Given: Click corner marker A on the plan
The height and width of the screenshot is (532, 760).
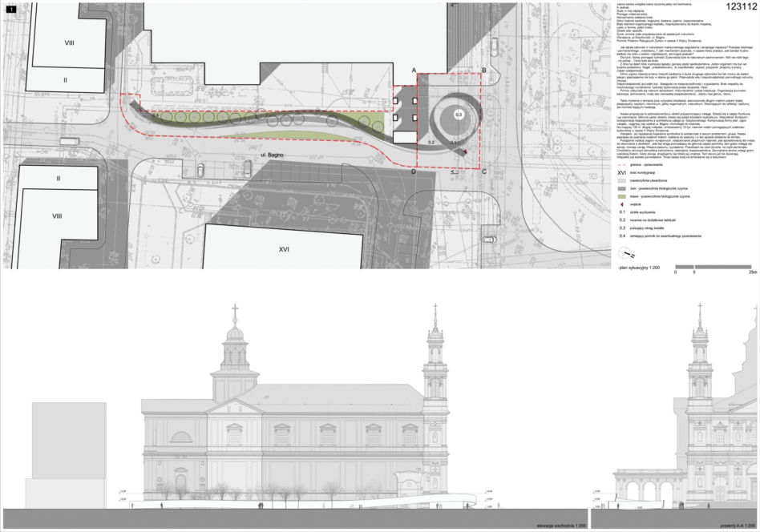Looking at the screenshot, I should tap(414, 71).
